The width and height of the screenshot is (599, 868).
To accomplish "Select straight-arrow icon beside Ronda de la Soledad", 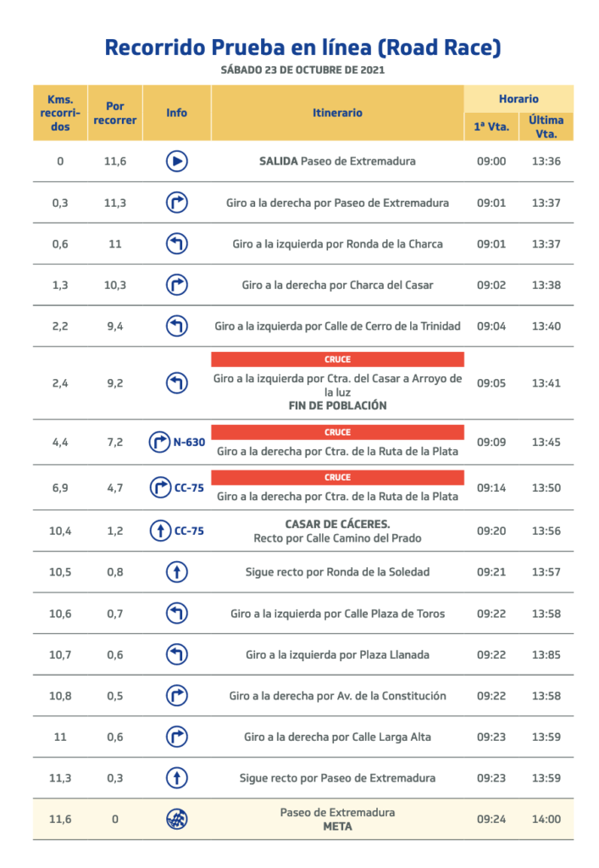I will point(176,572).
